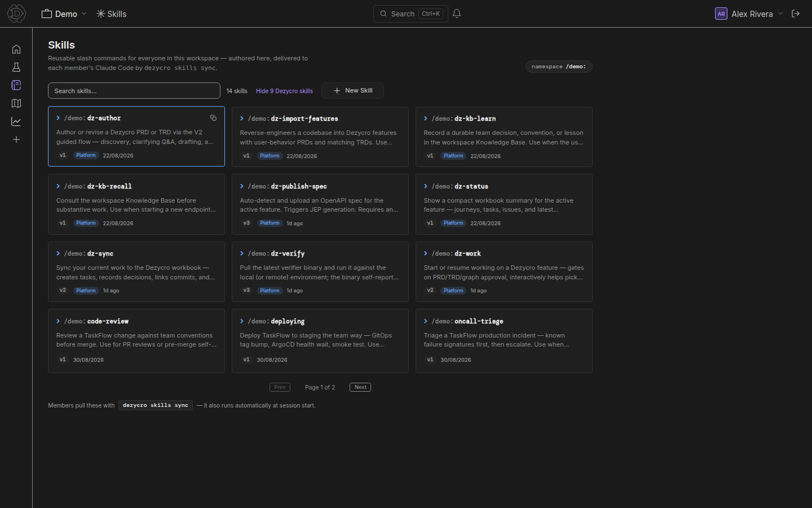Click the namespace /demo: badge

pyautogui.click(x=559, y=67)
